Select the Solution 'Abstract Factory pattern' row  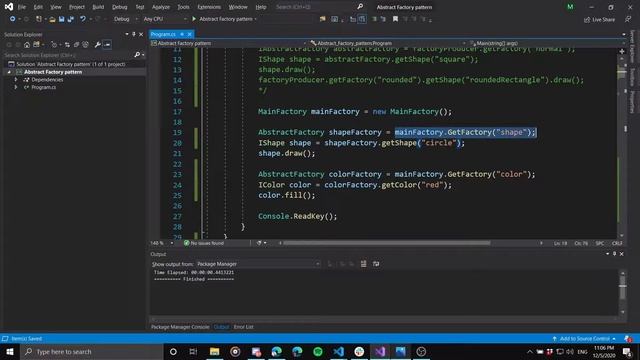pyautogui.click(x=73, y=64)
